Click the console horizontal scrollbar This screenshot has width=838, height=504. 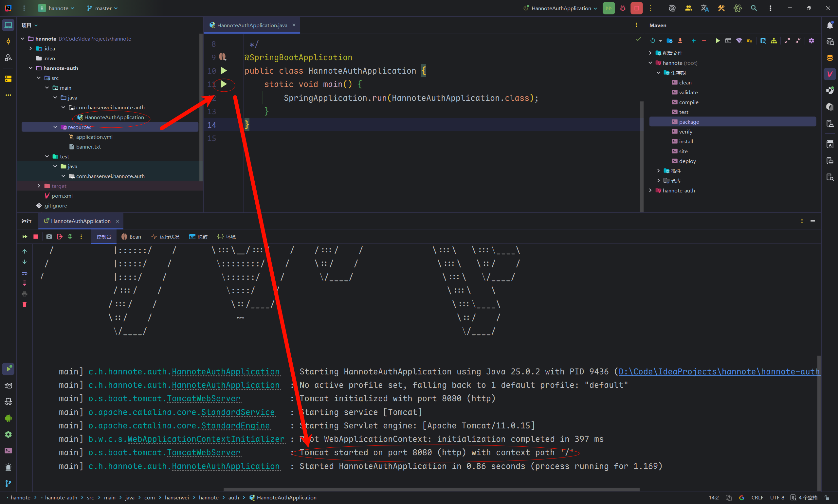coord(431,489)
